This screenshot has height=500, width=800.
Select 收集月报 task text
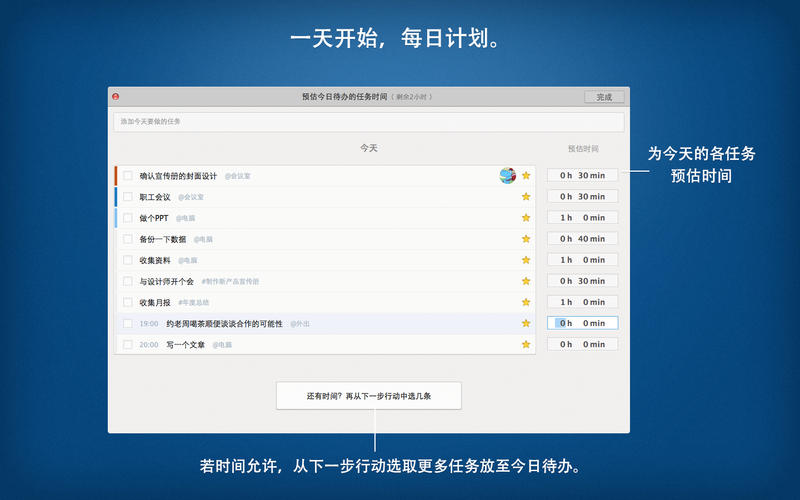tap(155, 303)
